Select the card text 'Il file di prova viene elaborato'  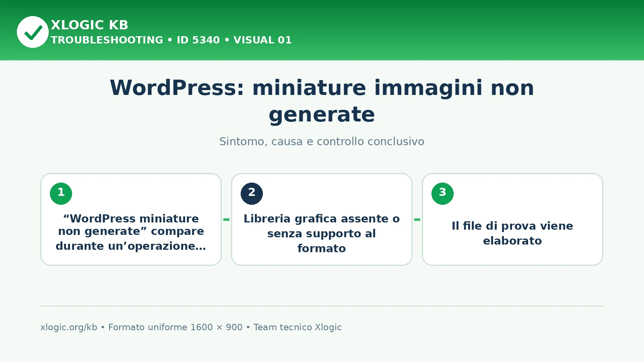512,233
